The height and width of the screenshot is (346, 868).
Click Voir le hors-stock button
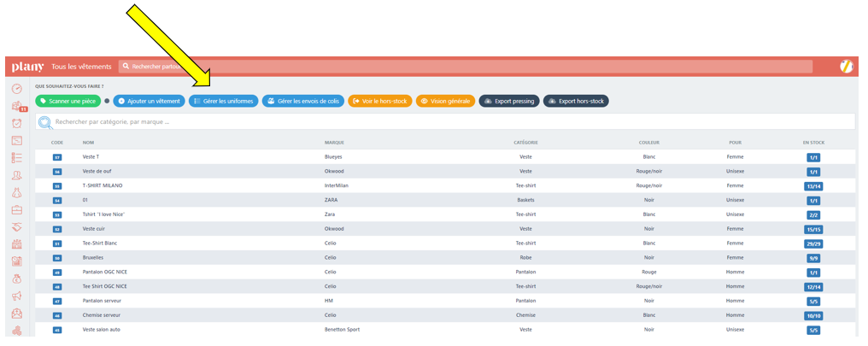click(x=379, y=101)
